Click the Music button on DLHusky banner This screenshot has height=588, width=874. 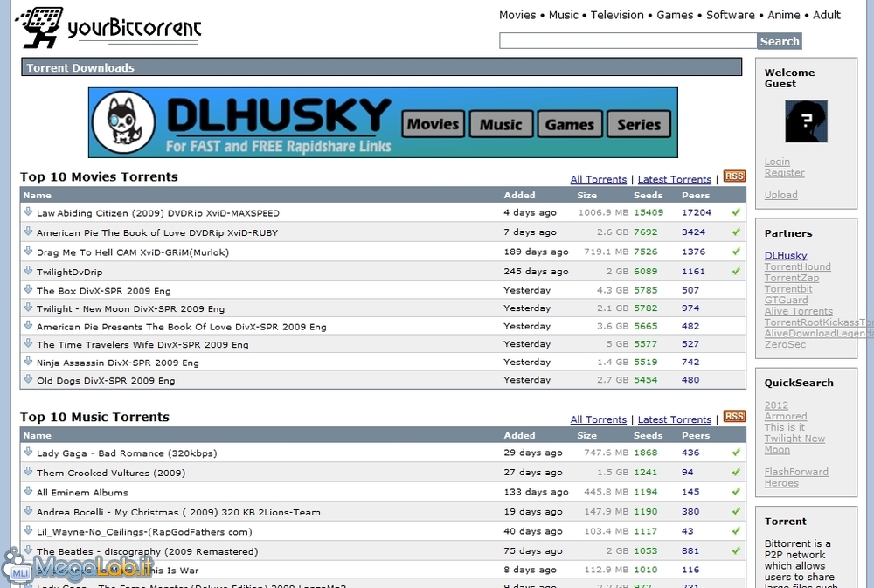[501, 124]
